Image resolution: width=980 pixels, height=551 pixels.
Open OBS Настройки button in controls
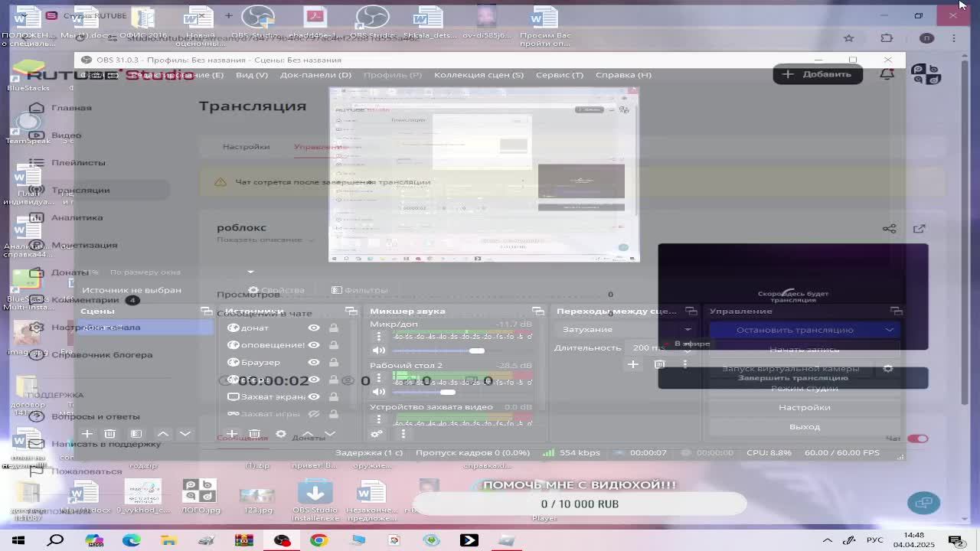point(804,407)
